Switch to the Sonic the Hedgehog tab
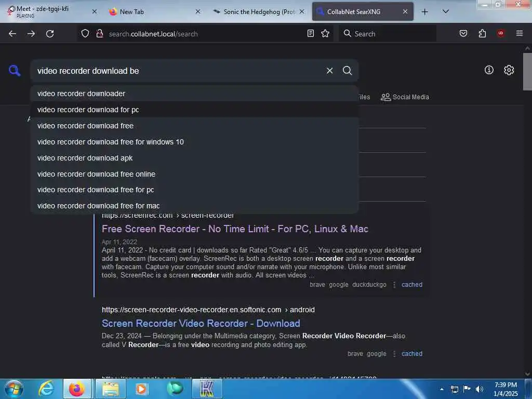Image resolution: width=532 pixels, height=399 pixels. (x=259, y=11)
